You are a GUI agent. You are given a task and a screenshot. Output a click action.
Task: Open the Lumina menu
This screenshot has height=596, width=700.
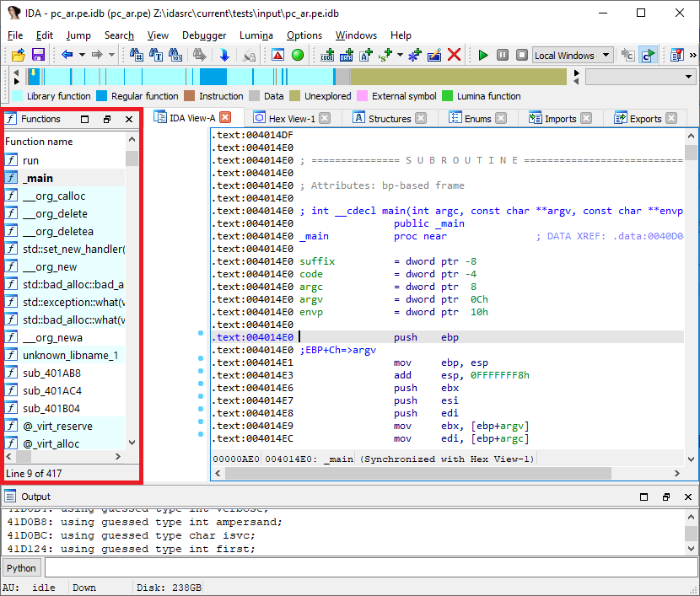click(256, 35)
